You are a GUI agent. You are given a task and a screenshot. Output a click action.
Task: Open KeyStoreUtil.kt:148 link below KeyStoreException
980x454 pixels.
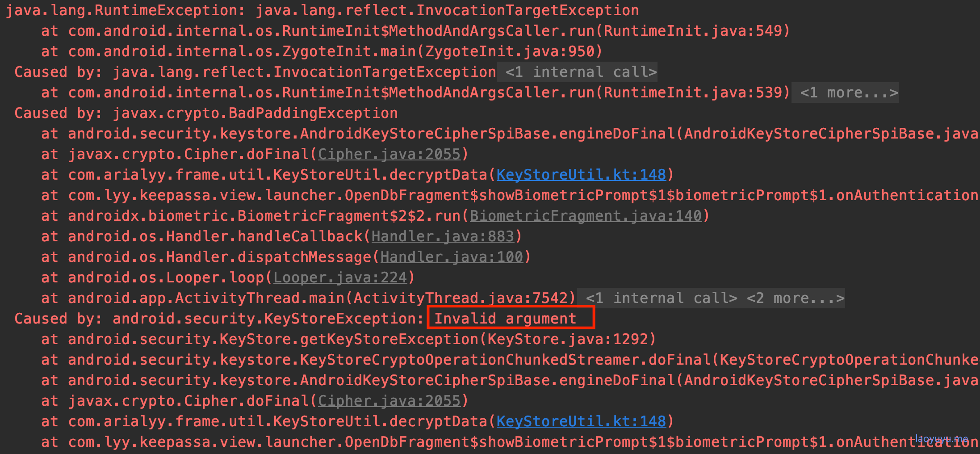click(581, 421)
